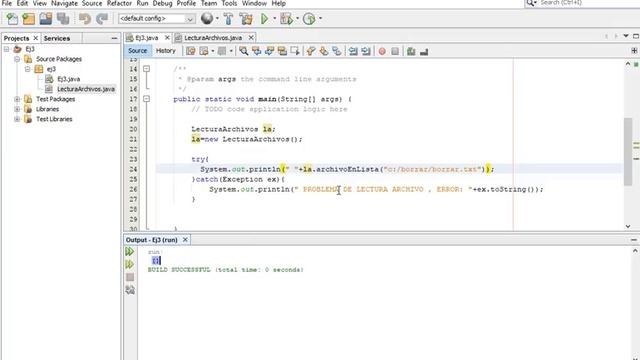Collapse the ej3 package node
This screenshot has height=360, width=640.
point(27,69)
